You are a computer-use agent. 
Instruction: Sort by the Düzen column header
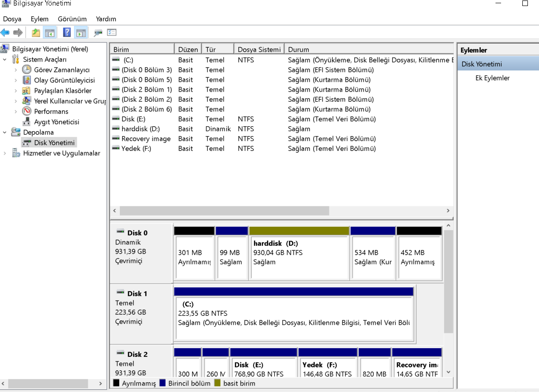pyautogui.click(x=188, y=50)
